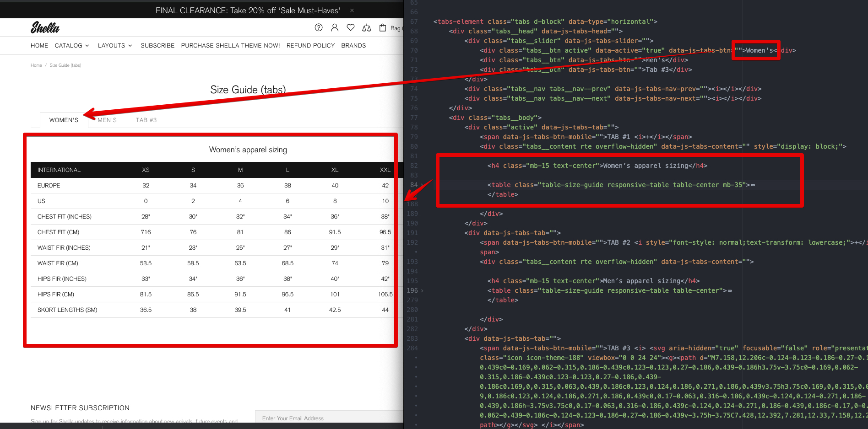Click the fold ellipsis marker on line 196
The width and height of the screenshot is (868, 429).
pyautogui.click(x=730, y=290)
